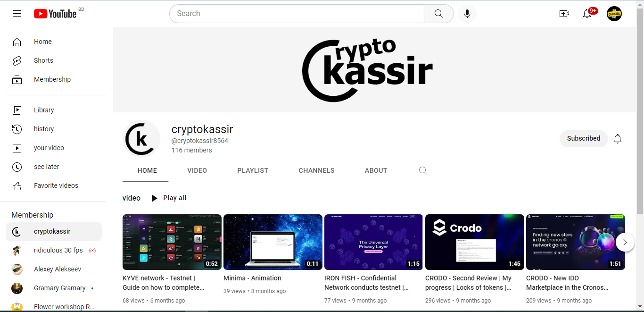Open the account avatar menu
Screen dimensions: 644x312
click(x=614, y=14)
